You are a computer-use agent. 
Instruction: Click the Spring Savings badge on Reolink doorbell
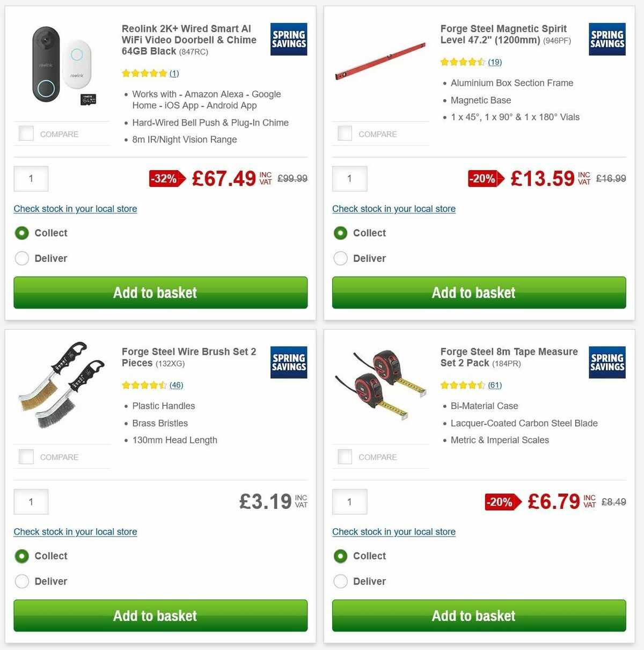pos(288,39)
